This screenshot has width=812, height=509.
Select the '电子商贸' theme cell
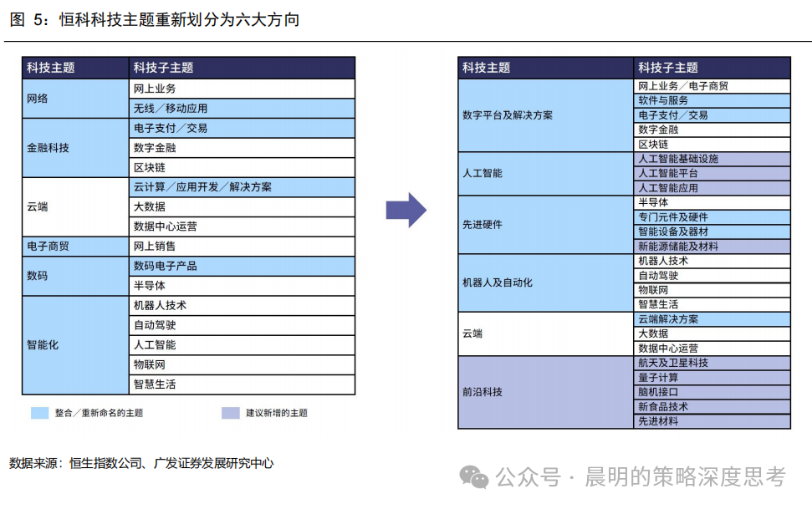pos(75,247)
